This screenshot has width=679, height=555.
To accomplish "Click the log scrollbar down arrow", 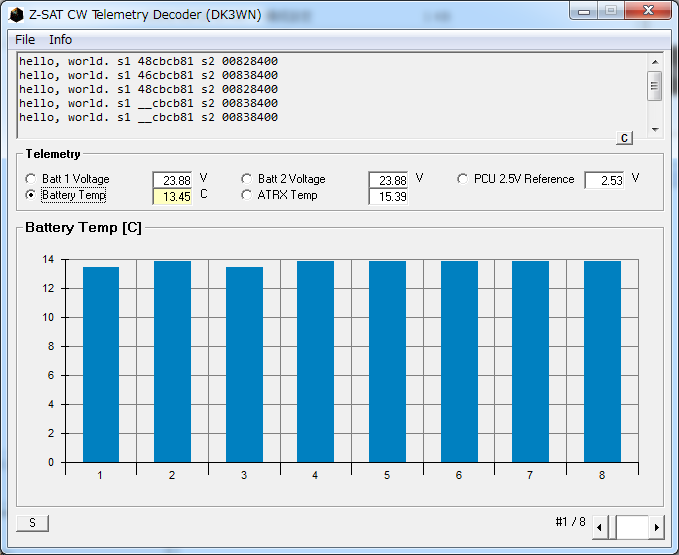I will tap(655, 129).
